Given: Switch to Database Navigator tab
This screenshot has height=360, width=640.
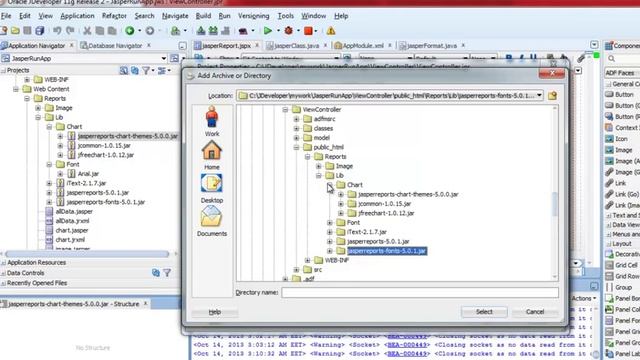Looking at the screenshot, I should (115, 46).
